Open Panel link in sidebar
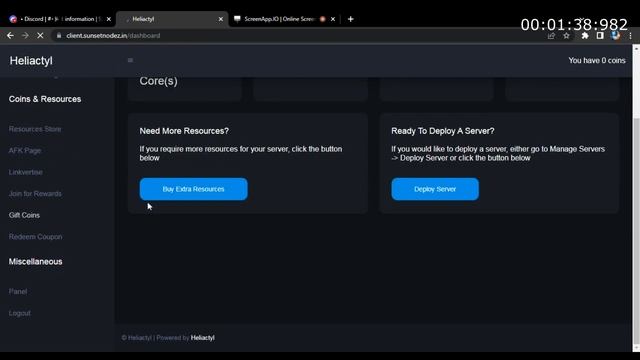This screenshot has width=640, height=360. point(18,291)
